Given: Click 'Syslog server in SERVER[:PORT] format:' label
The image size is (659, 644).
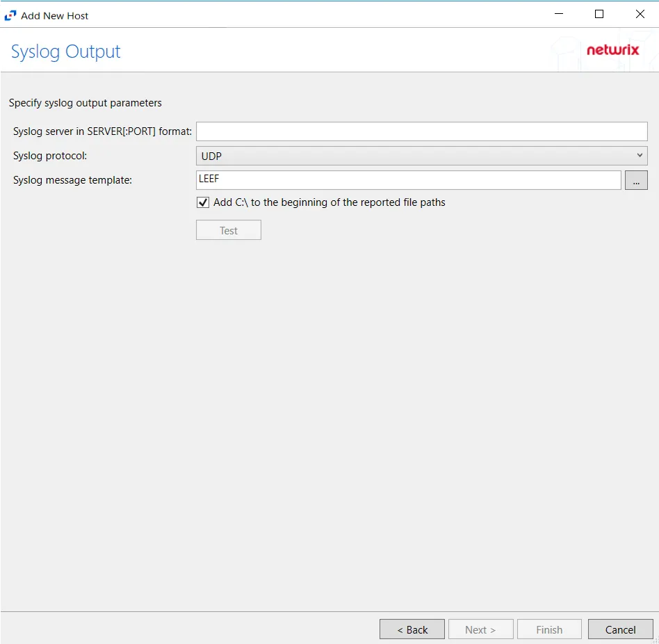Looking at the screenshot, I should point(103,131).
